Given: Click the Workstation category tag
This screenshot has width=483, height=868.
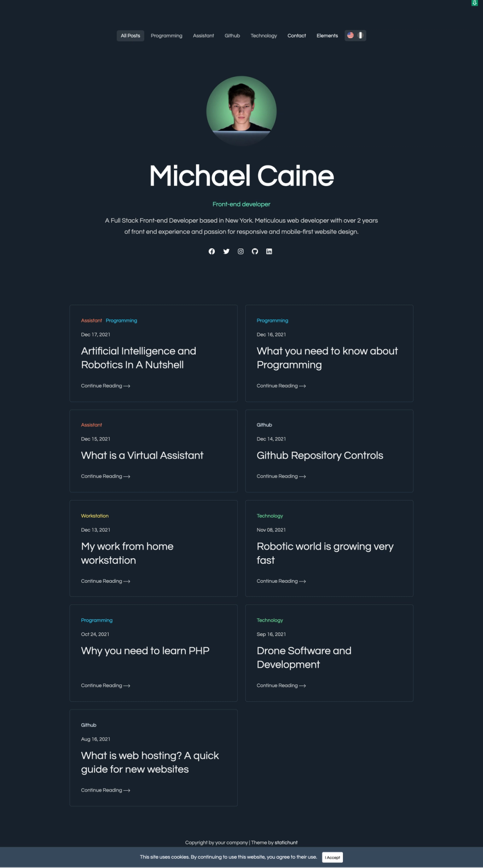Looking at the screenshot, I should pos(95,516).
